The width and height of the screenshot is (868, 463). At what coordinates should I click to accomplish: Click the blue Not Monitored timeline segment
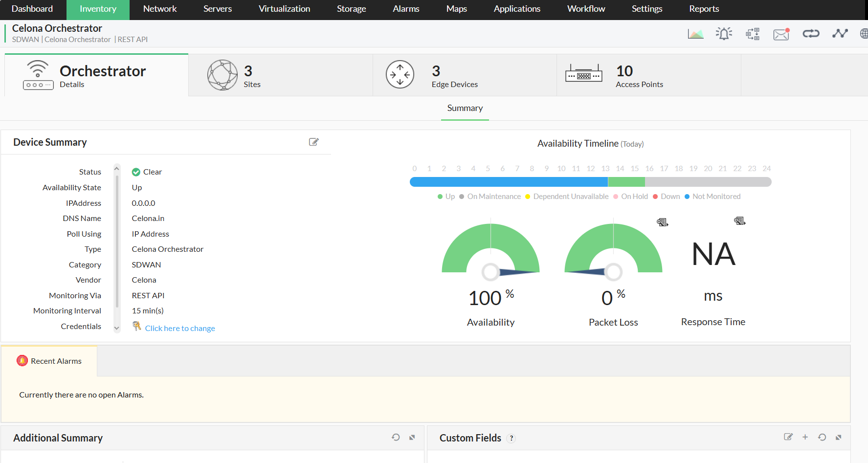(x=509, y=182)
